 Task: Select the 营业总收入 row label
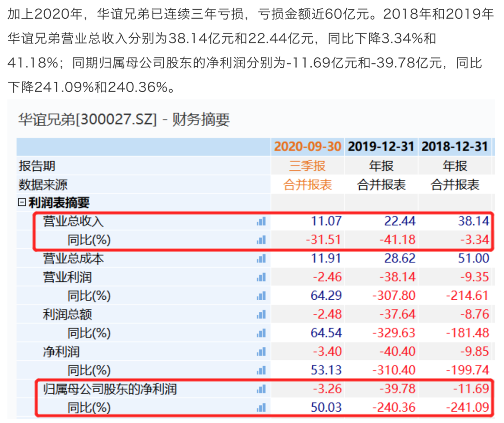[73, 221]
